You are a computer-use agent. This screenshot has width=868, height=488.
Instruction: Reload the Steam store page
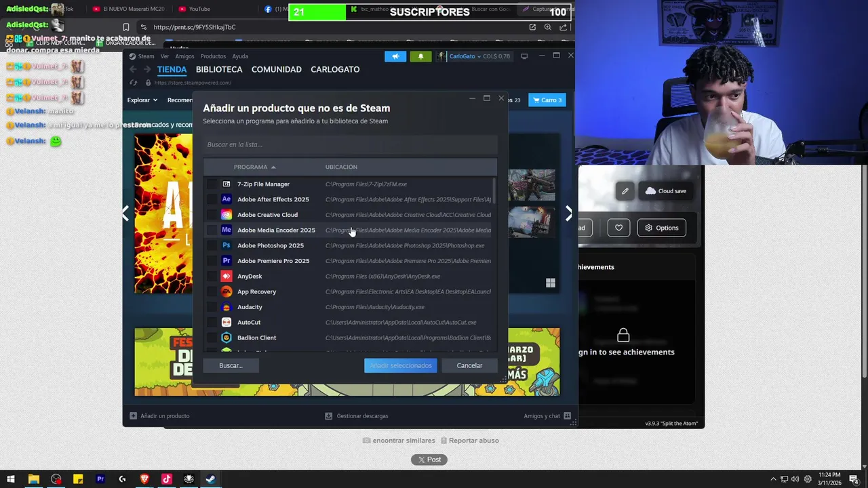pos(133,83)
